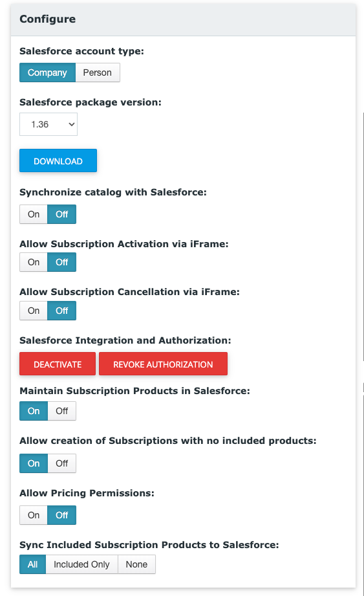Click the DOWNLOAD button
This screenshot has width=364, height=596.
58,160
